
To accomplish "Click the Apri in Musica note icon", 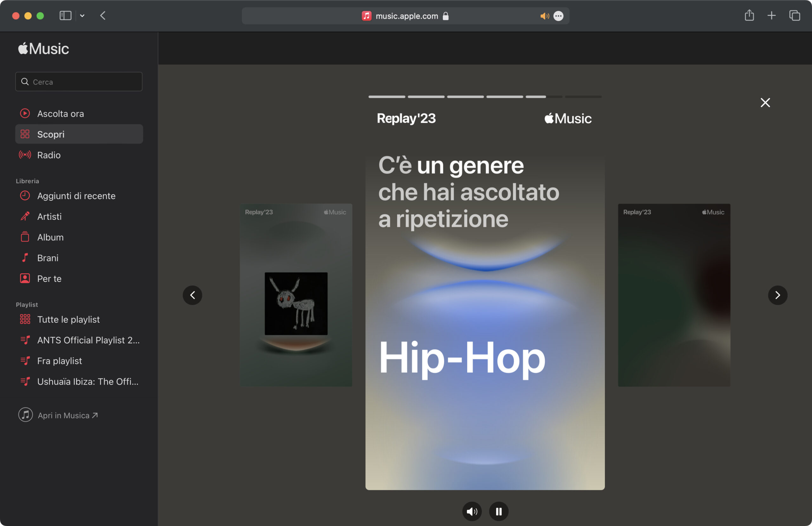I will (x=26, y=415).
